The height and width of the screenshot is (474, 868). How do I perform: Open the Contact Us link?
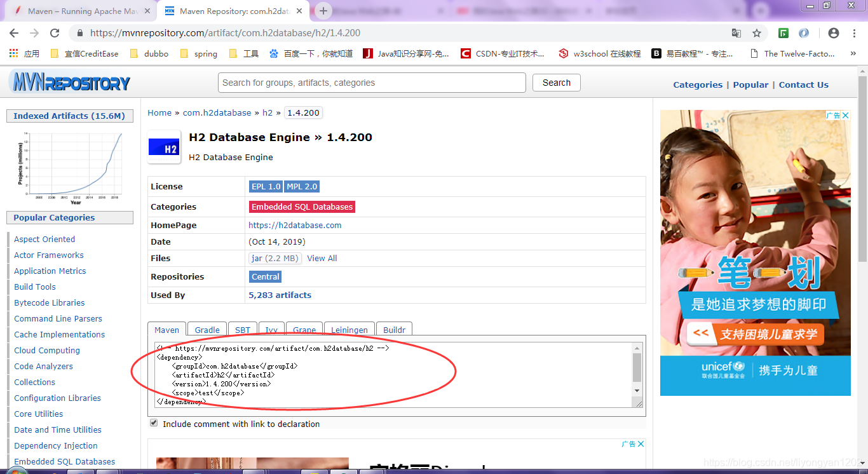[804, 85]
